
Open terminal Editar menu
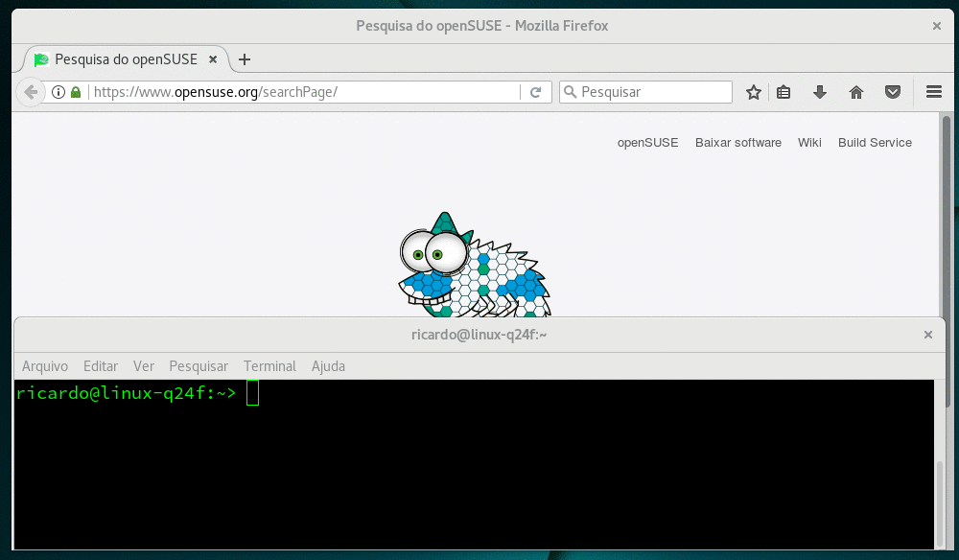coord(101,366)
